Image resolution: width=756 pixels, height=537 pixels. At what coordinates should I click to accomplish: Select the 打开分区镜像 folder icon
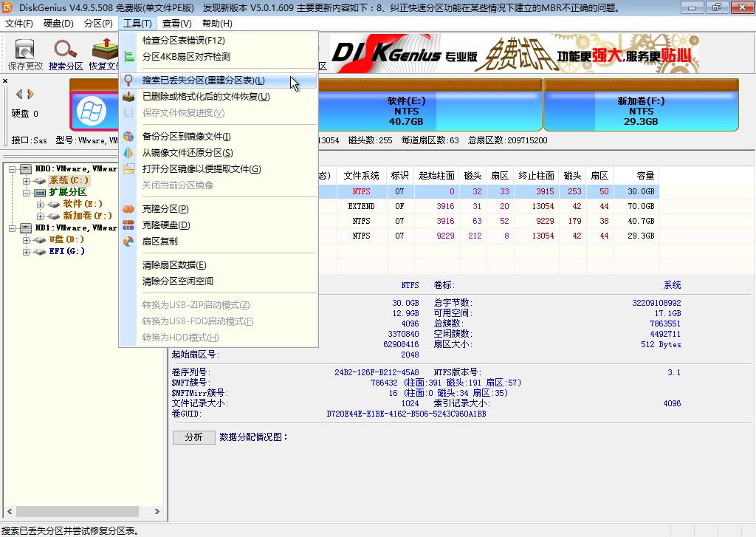tap(129, 168)
